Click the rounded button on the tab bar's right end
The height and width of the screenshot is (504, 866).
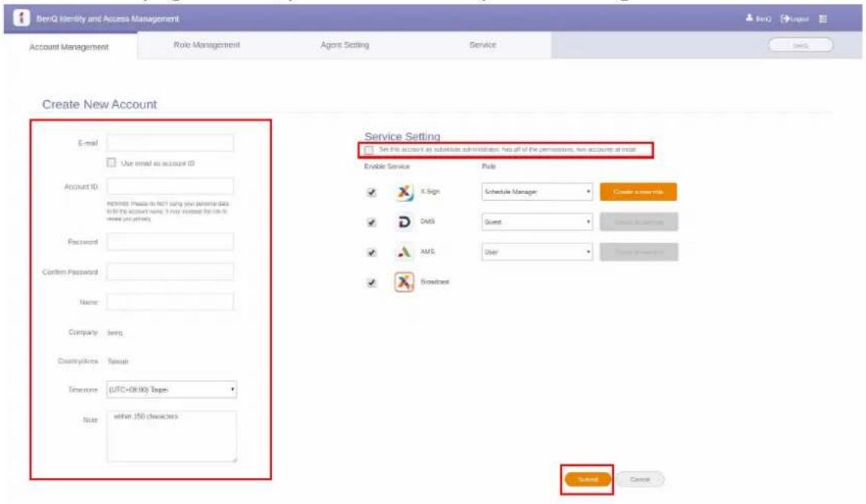pos(801,45)
